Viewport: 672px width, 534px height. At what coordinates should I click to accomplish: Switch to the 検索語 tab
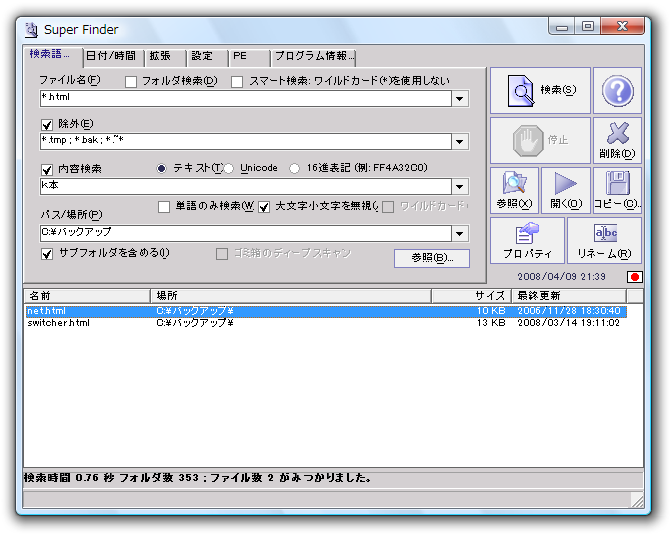pos(52,55)
